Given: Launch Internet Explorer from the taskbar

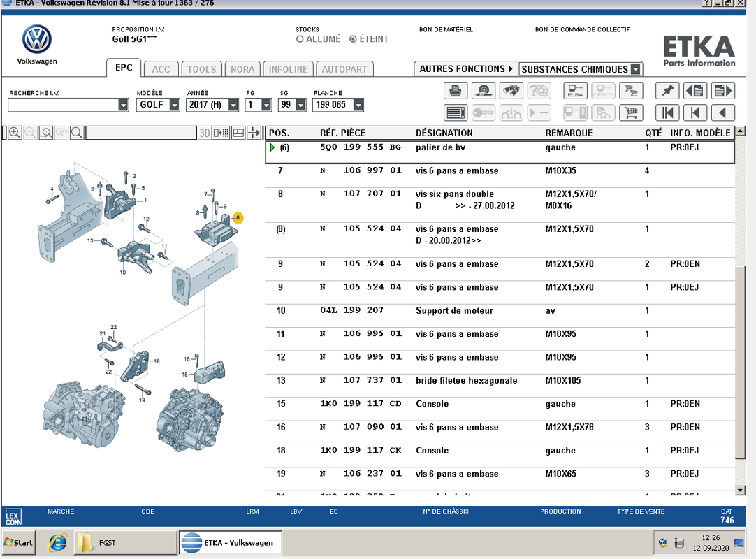Looking at the screenshot, I should [x=57, y=543].
